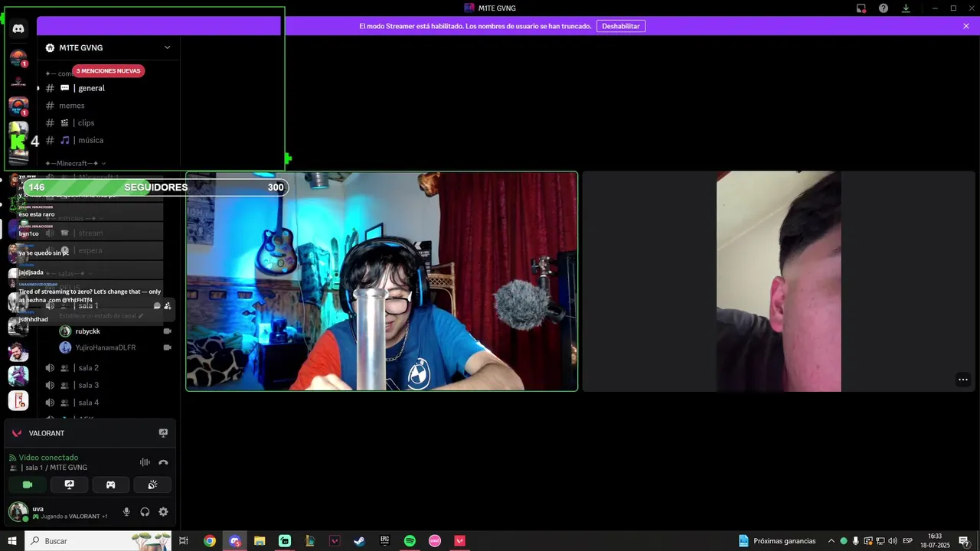Open Google Chrome from taskbar
The height and width of the screenshot is (551, 980).
pyautogui.click(x=209, y=541)
